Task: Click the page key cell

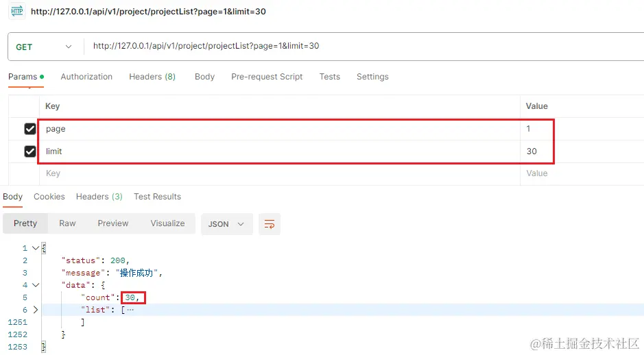Action: [x=279, y=129]
